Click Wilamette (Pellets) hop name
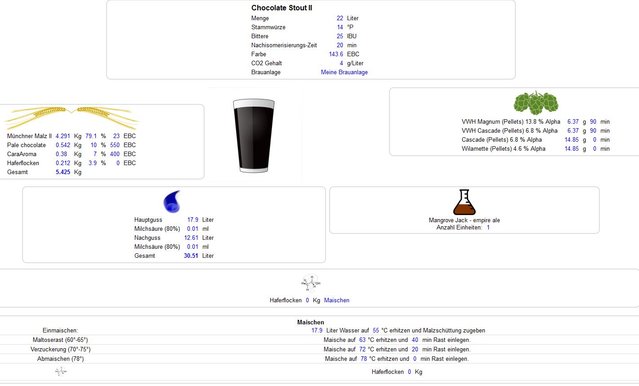Screen dimensions: 639x386 pyautogui.click(x=503, y=148)
